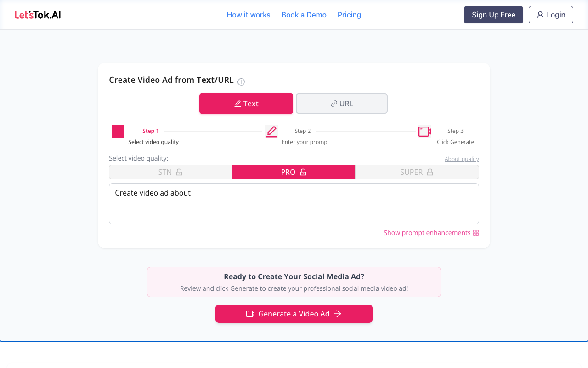Click the grid icon after Show prompt enhancements
Screen dimensions: 588x368
(x=475, y=232)
